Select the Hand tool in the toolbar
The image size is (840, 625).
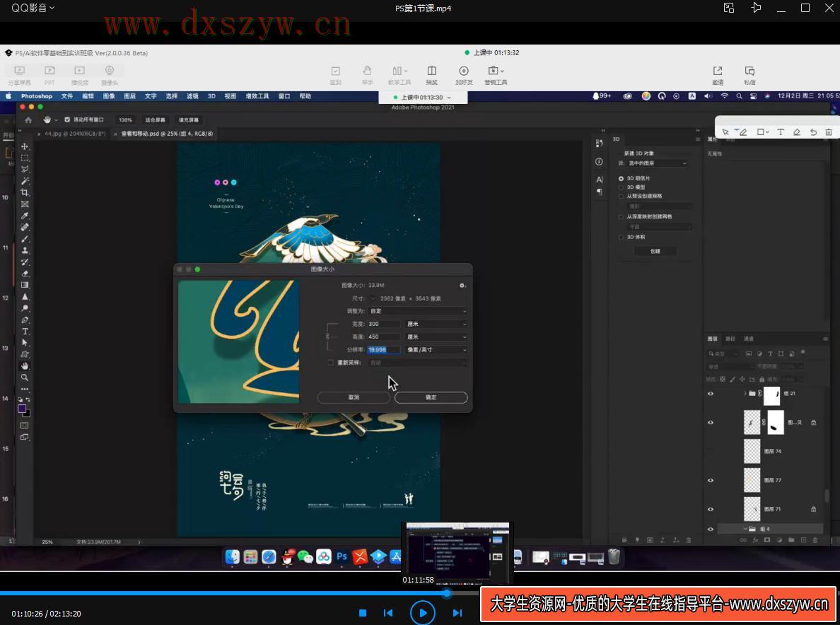point(25,366)
